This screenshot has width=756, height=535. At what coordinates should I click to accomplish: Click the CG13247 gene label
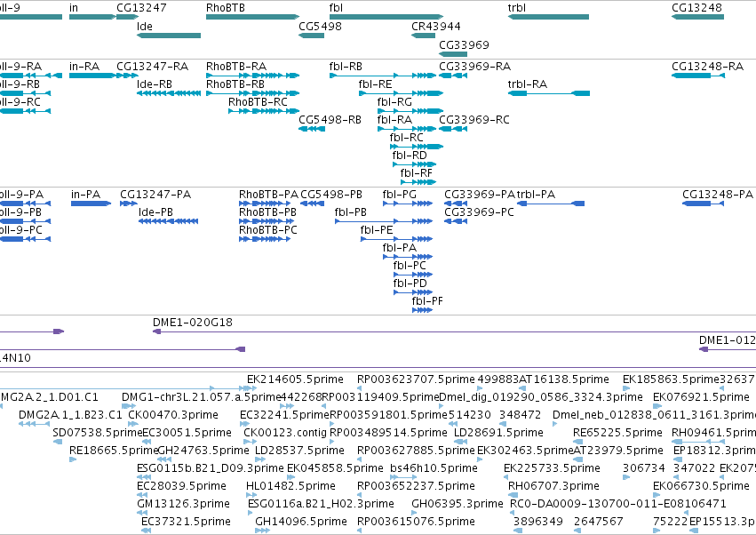[142, 8]
